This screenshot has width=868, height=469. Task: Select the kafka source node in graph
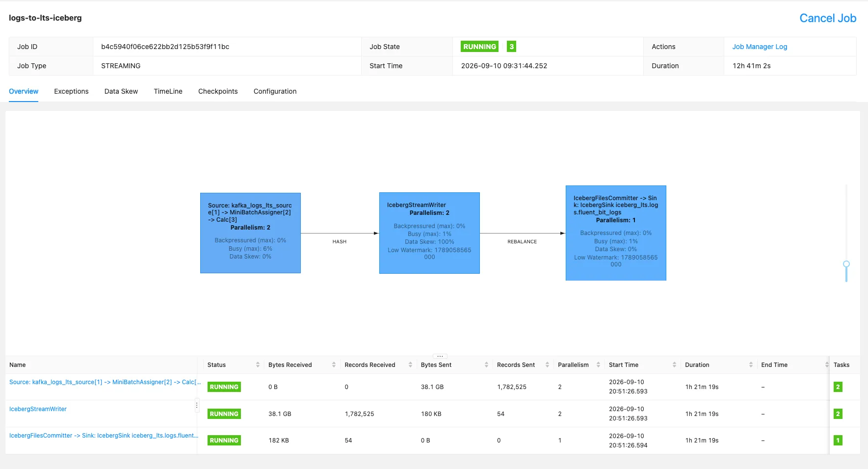point(250,233)
